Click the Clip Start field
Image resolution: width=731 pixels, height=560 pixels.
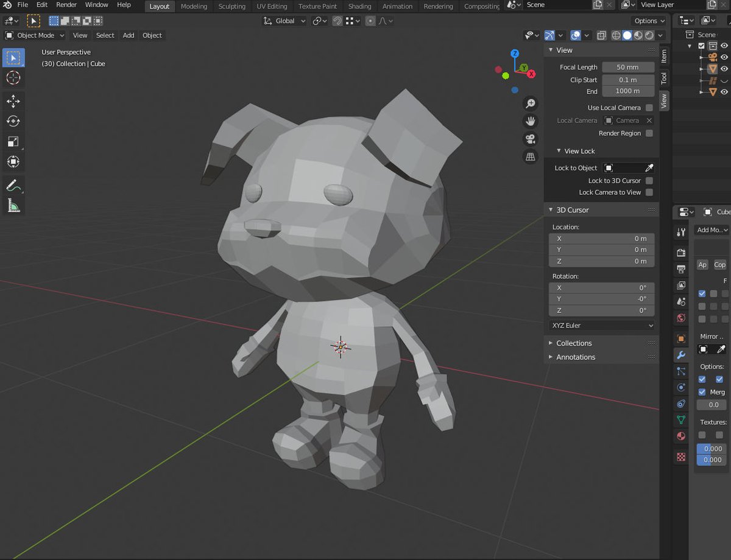tap(628, 80)
